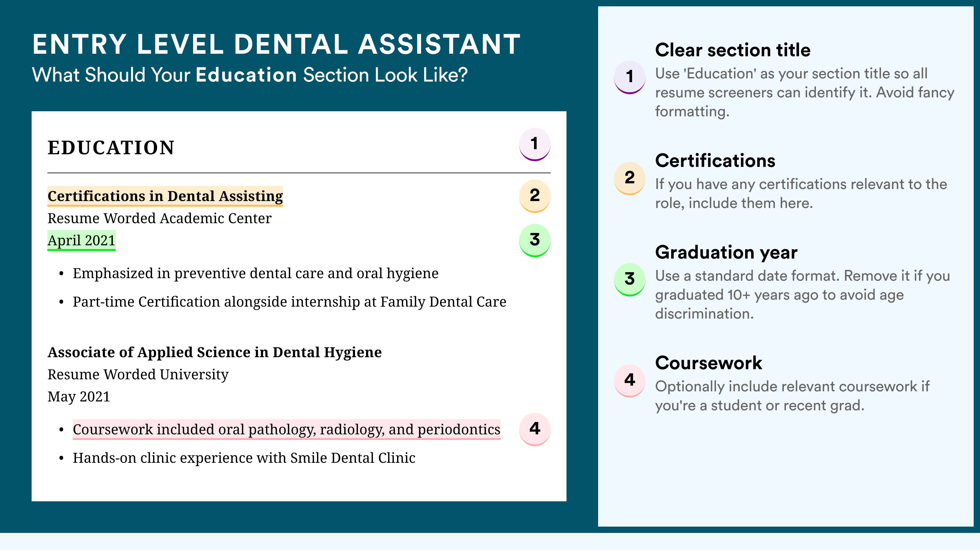This screenshot has width=980, height=550.
Task: Click Associate of Applied Science in Dental Hygiene
Action: point(215,352)
